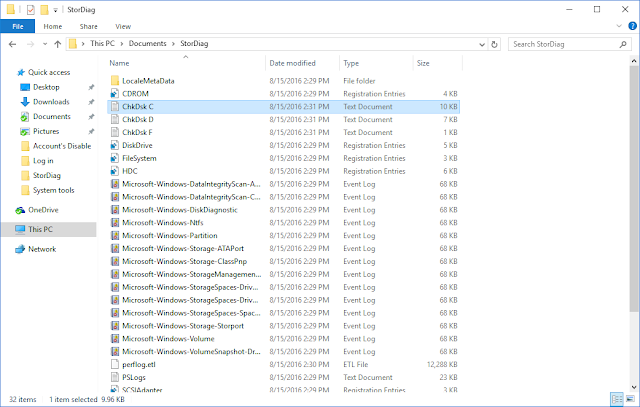Open the Share ribbon tab
The height and width of the screenshot is (407, 640).
coord(89,27)
